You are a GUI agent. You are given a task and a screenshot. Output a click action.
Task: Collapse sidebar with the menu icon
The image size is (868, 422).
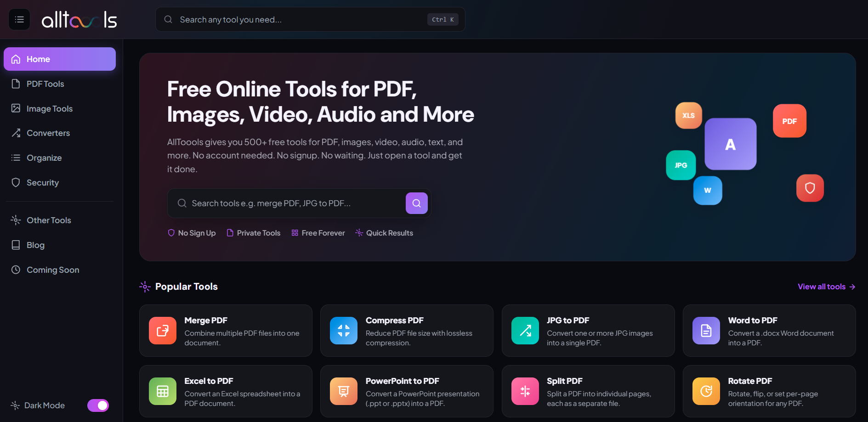pos(19,19)
